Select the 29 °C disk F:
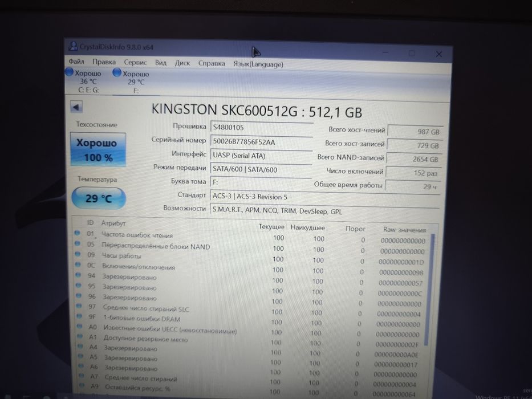 [x=133, y=82]
